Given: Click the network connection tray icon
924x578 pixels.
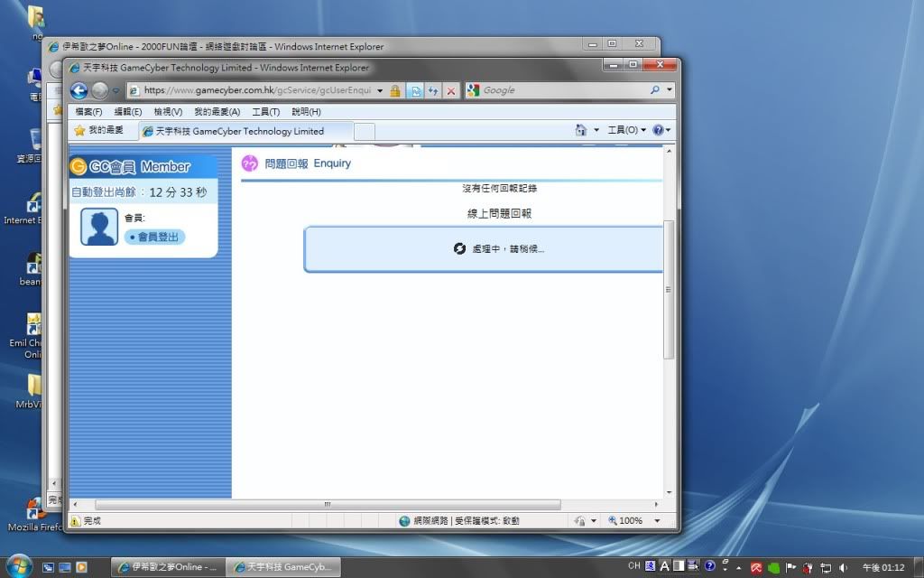Looking at the screenshot, I should point(826,567).
